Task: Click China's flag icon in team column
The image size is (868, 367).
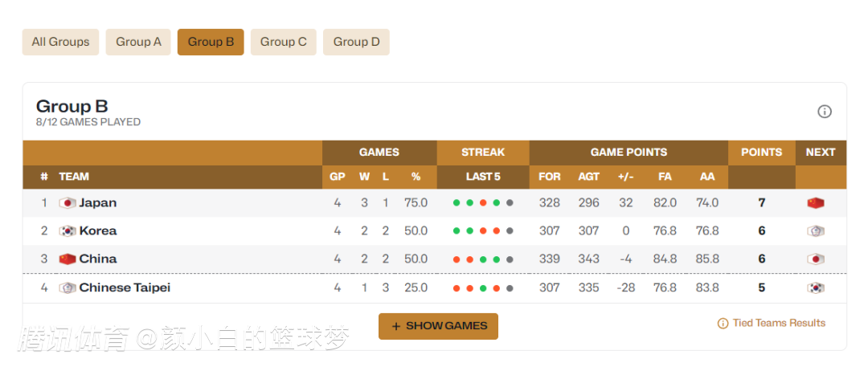Action: click(x=68, y=259)
